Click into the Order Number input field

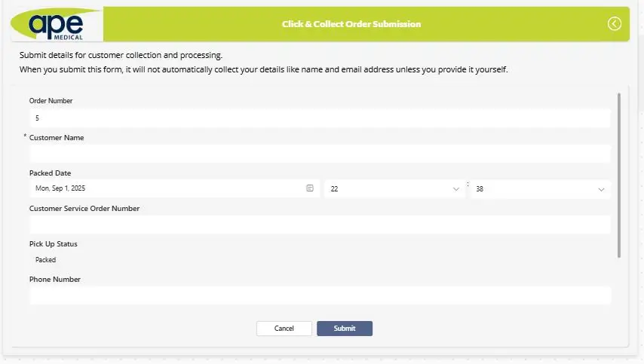pos(320,118)
